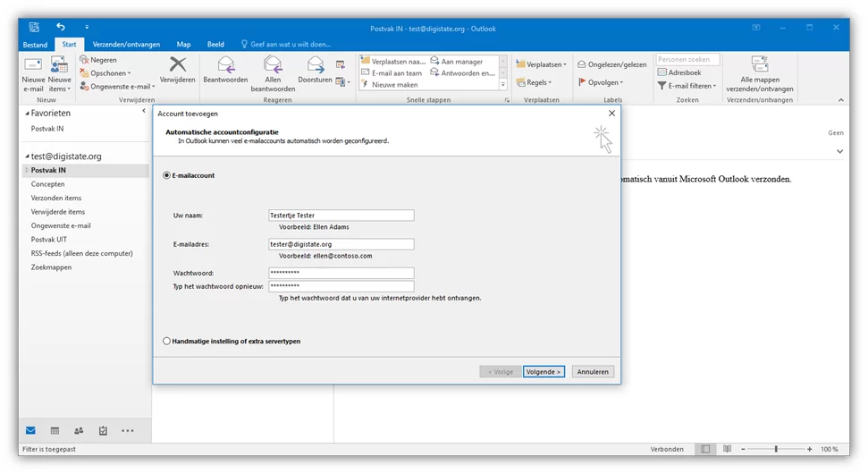This screenshot has width=868, height=474.
Task: Open the Verzonden items folder
Action: (56, 198)
